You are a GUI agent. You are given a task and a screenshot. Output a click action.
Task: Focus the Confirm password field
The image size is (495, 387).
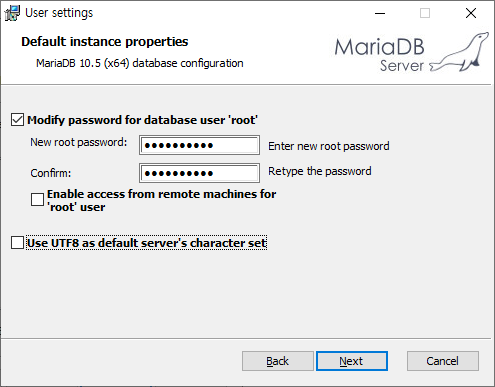[x=199, y=173]
